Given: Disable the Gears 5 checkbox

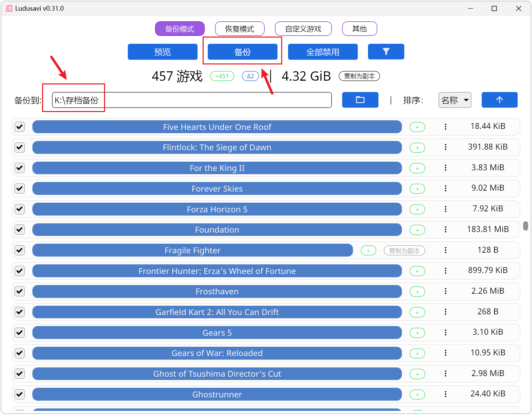Looking at the screenshot, I should (x=20, y=333).
